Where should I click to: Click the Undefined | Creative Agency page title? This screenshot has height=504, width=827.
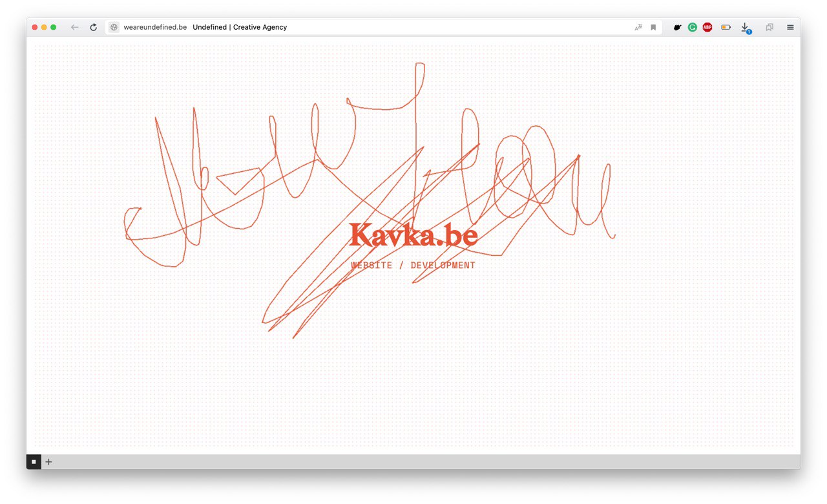click(240, 27)
